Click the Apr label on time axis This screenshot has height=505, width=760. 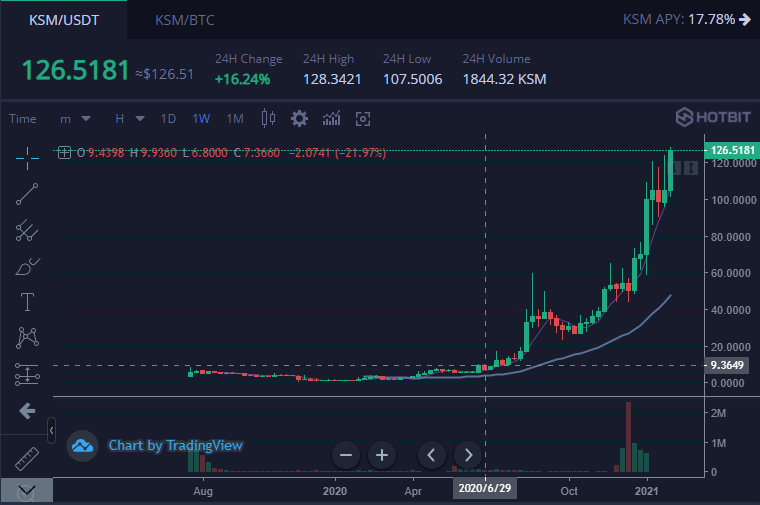pos(413,491)
